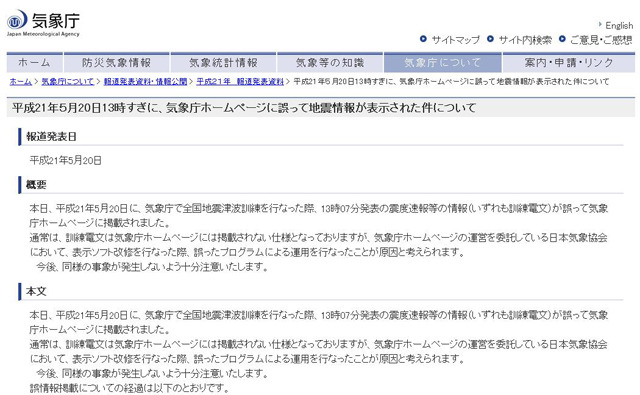Screen dimensions: 640x395
Task: Click the 本文 section heading
Action: click(x=36, y=291)
